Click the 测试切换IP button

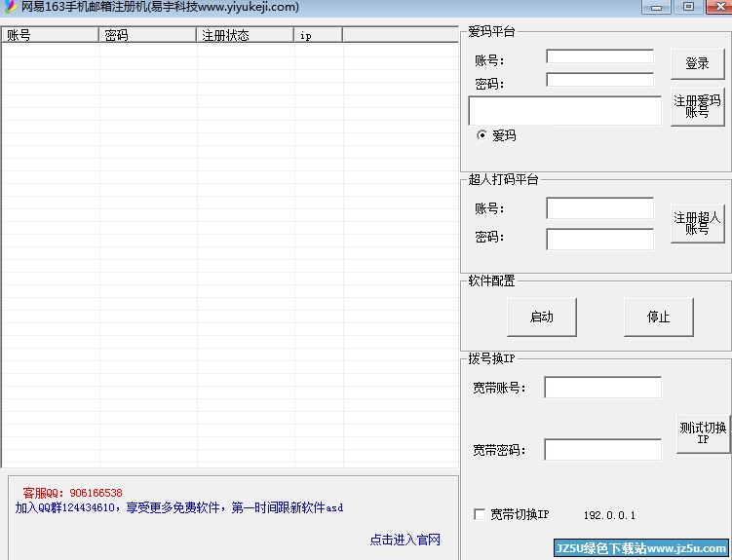pos(703,433)
